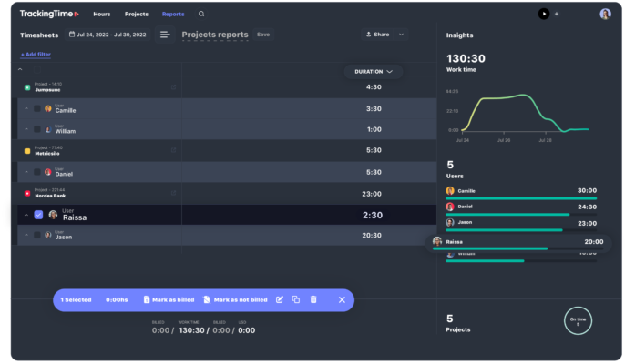This screenshot has width=625, height=364.
Task: Open the DURATION column dropdown
Action: coord(374,72)
